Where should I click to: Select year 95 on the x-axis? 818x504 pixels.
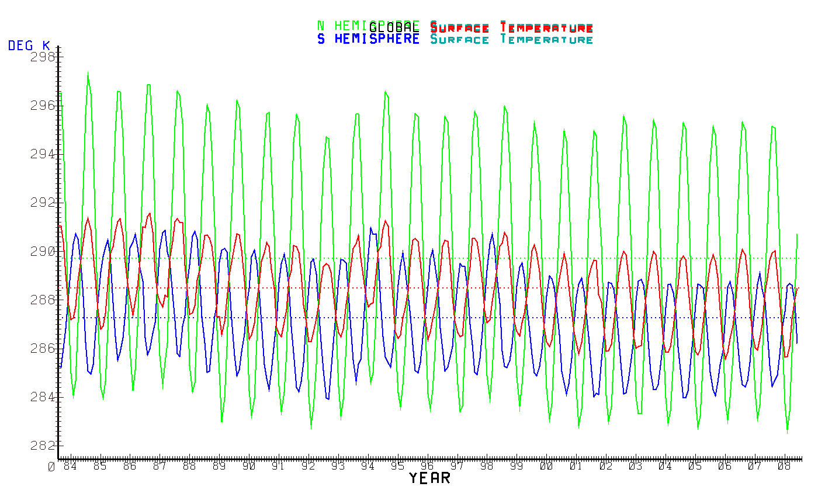click(397, 466)
